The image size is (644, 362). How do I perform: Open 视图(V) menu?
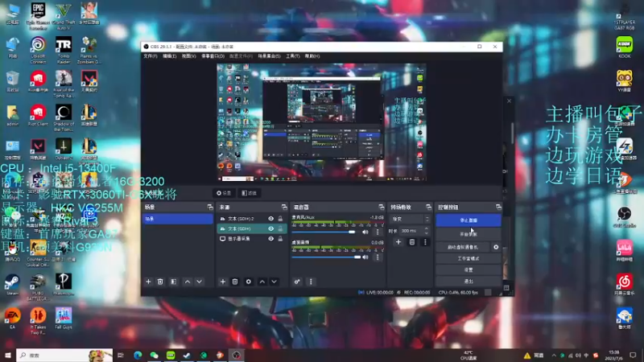point(189,56)
